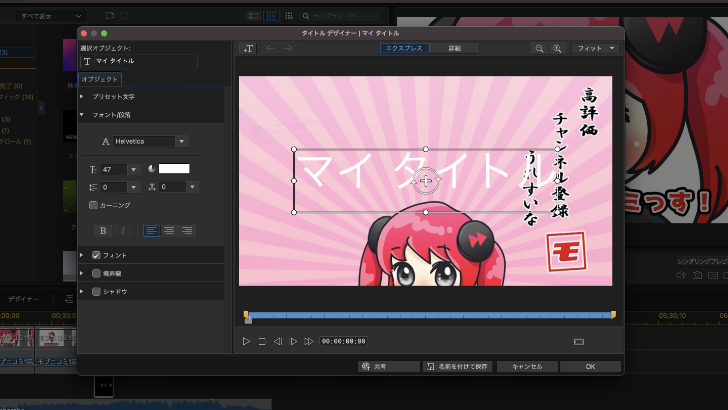Open the Helvetica font dropdown
The width and height of the screenshot is (728, 410).
coord(182,142)
